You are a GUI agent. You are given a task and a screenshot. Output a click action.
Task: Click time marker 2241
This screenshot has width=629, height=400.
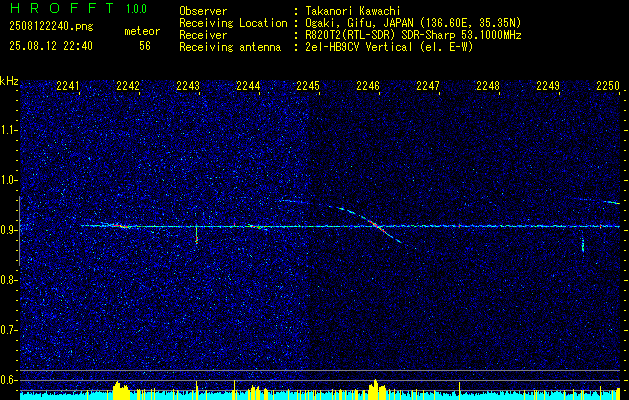click(68, 85)
